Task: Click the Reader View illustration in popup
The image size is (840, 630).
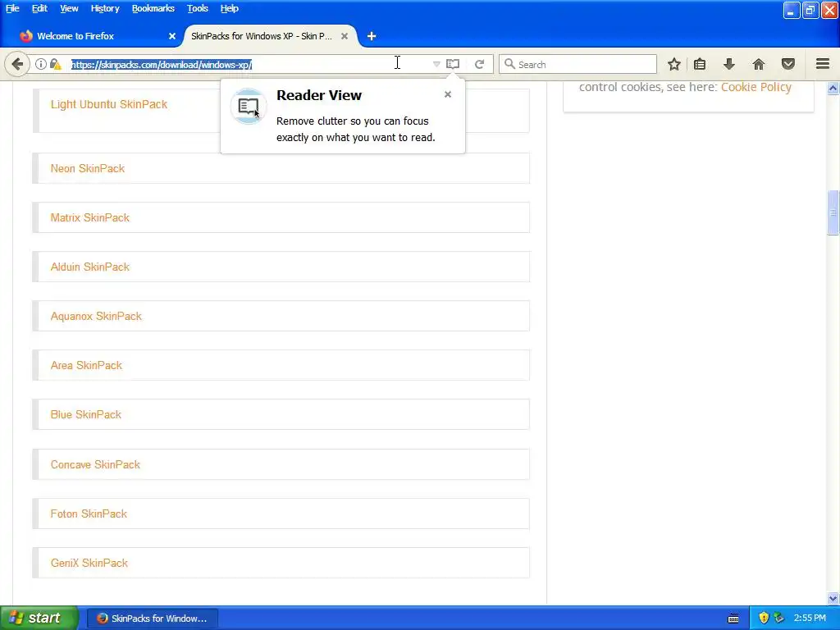Action: [x=248, y=106]
